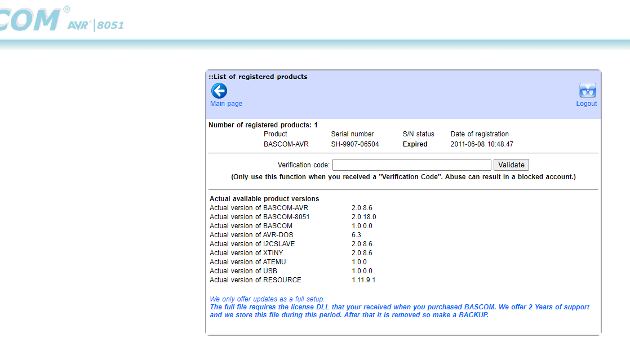
Task: Click the Expired status text
Action: click(415, 144)
